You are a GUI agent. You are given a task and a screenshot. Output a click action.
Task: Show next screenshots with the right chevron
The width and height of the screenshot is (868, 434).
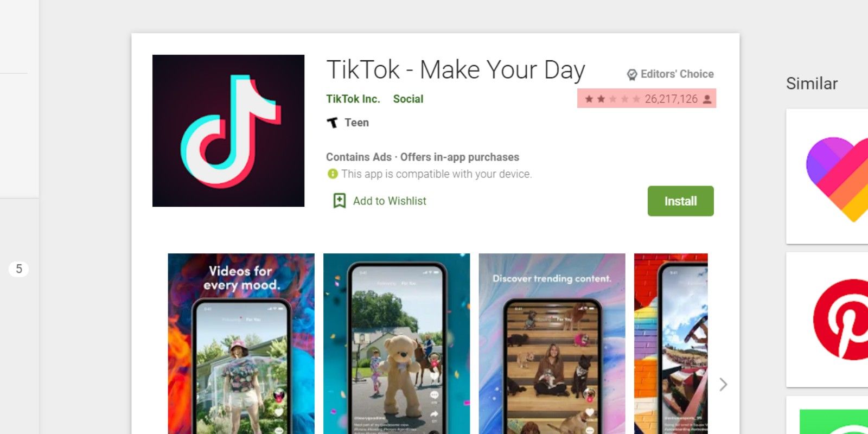(723, 385)
